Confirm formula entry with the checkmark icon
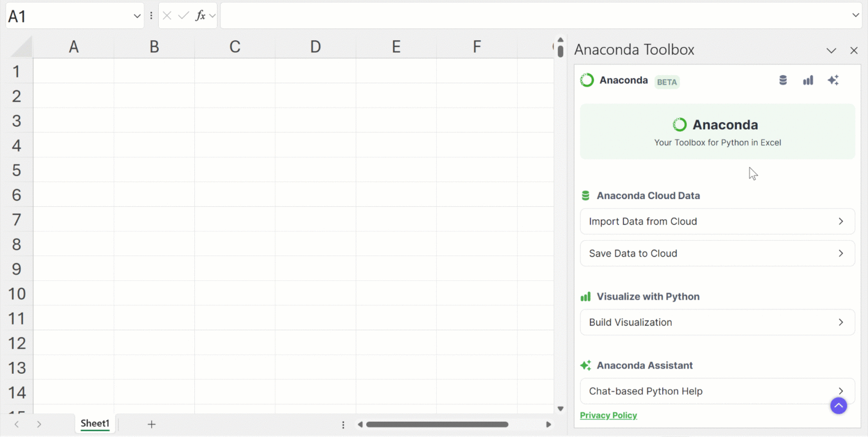Screen dimensions: 868x437 tap(183, 16)
